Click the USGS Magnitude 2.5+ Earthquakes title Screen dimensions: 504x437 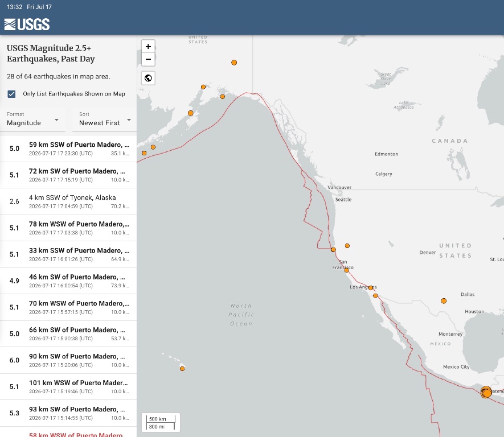point(51,53)
